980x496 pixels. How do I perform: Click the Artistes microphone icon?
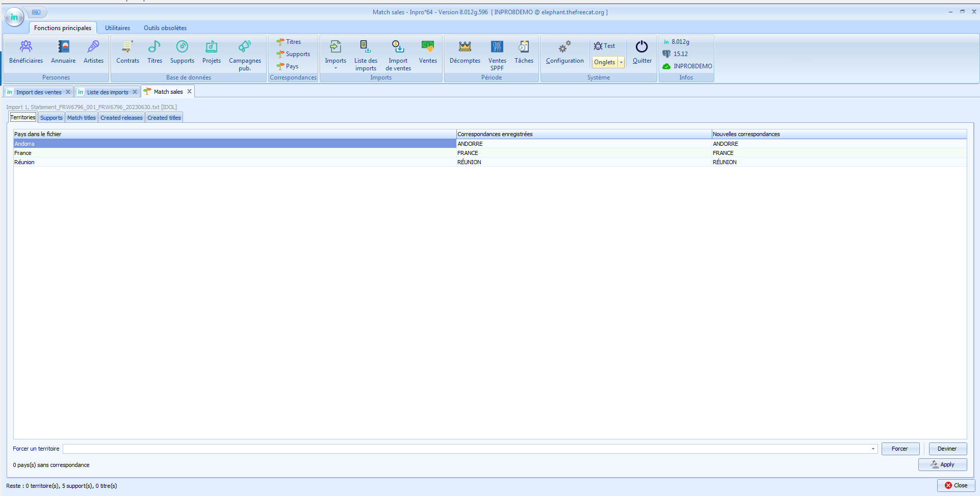pyautogui.click(x=93, y=47)
